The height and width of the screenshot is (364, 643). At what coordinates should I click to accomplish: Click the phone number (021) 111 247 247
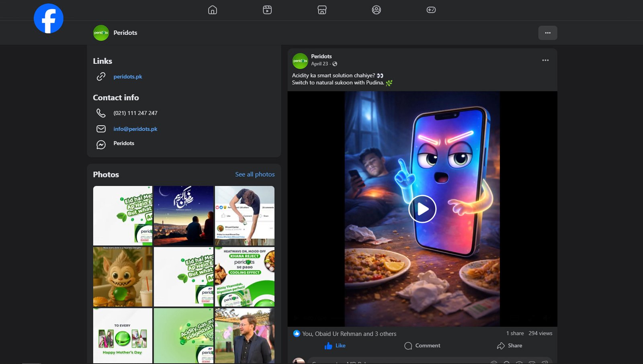coord(135,113)
